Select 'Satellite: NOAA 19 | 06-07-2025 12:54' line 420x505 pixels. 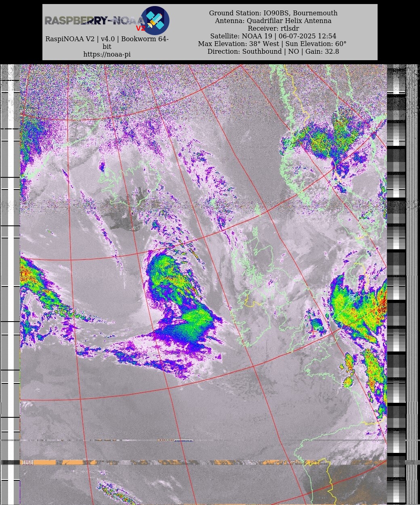(x=273, y=36)
